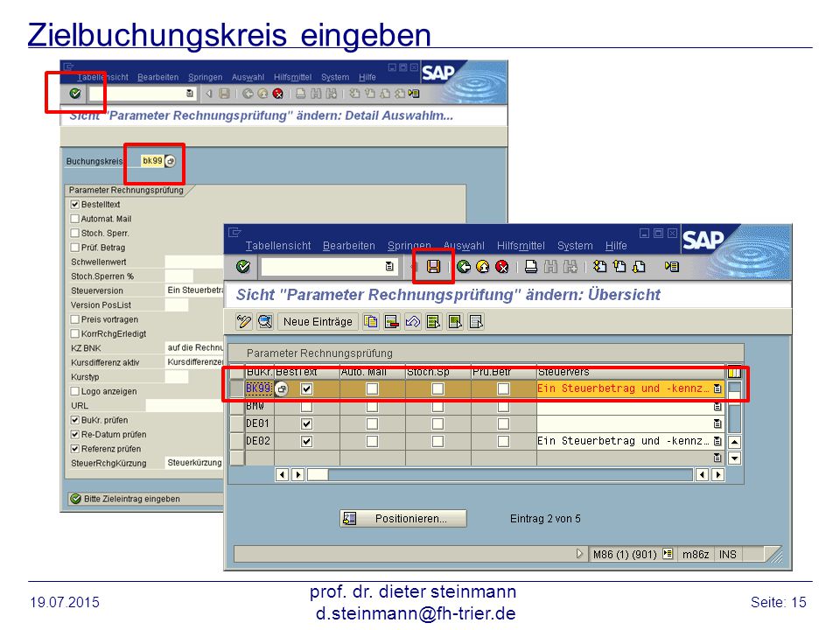Screen dimensions: 840x630
Task: Open Steuervers dropdown in BMW row
Action: point(717,407)
